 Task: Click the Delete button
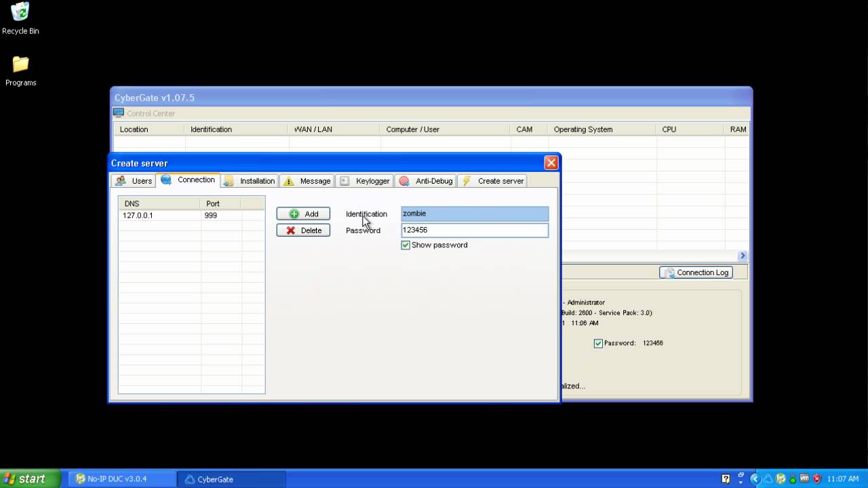pos(303,230)
